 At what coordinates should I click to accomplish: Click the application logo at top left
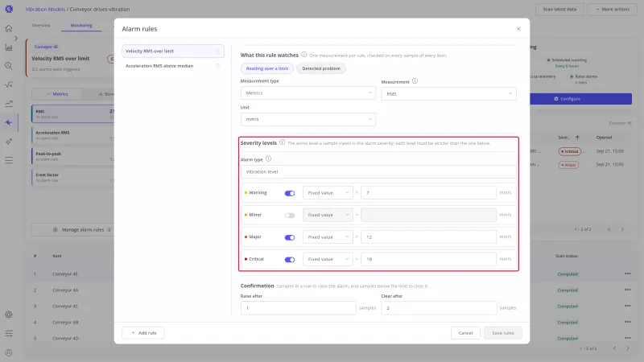[9, 9]
